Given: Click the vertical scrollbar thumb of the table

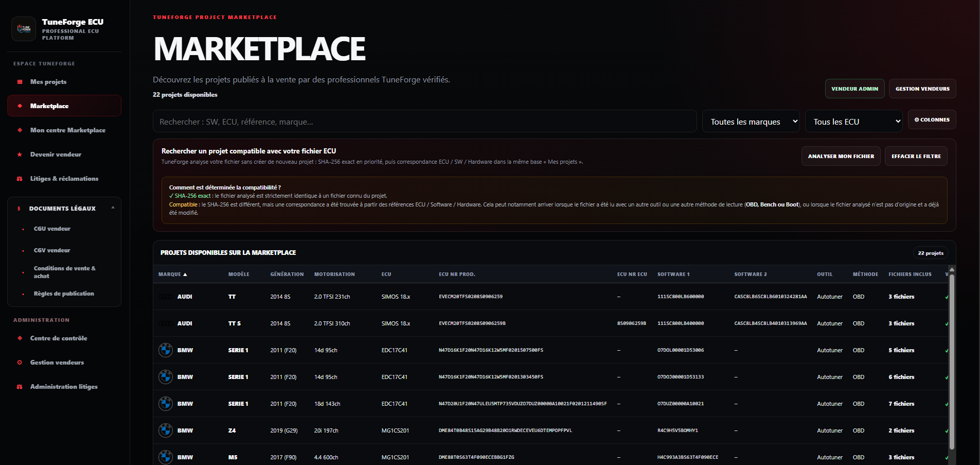Looking at the screenshot, I should pyautogui.click(x=952, y=362).
